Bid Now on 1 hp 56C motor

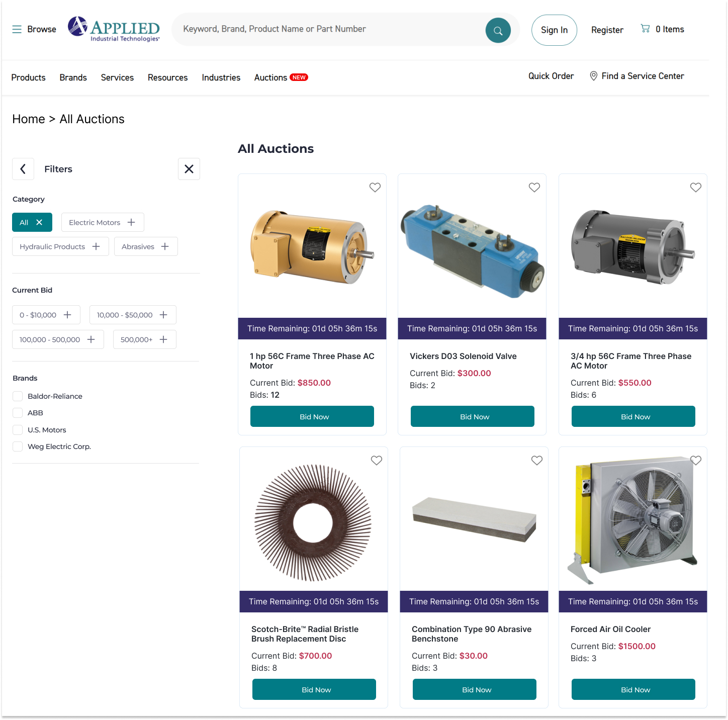click(312, 416)
